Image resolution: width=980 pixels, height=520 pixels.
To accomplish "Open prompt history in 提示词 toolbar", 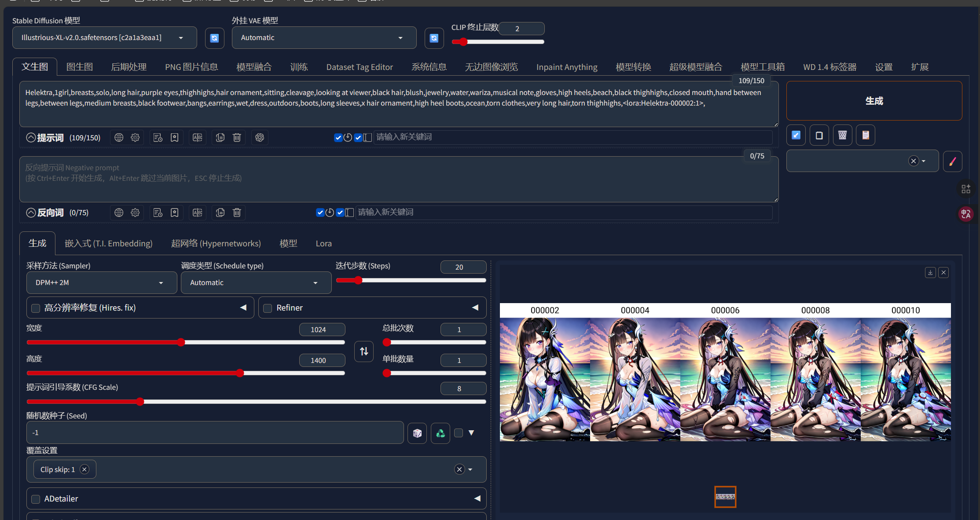I will click(158, 138).
